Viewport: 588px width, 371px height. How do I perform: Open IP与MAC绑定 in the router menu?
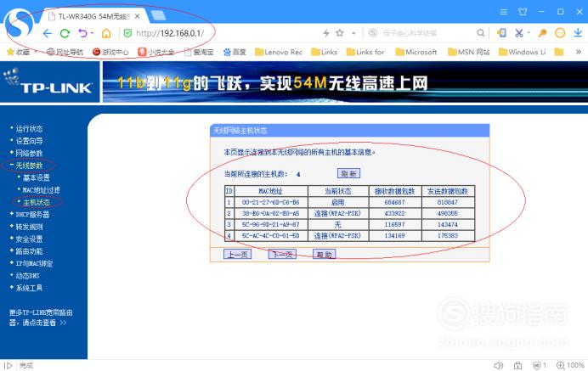(34, 263)
